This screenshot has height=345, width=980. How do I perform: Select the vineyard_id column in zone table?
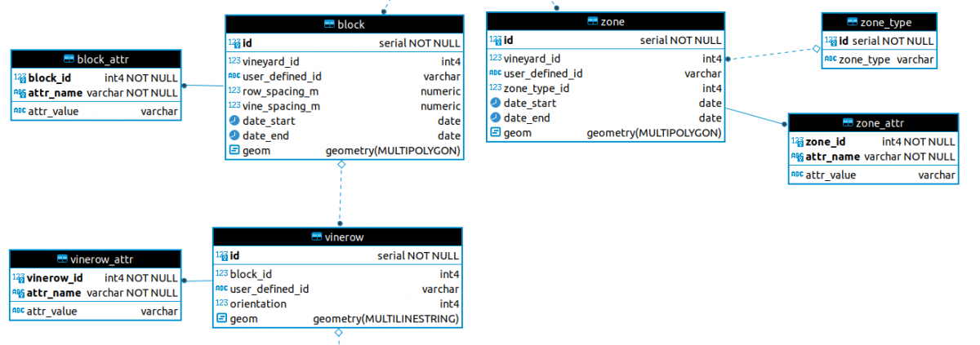coord(605,59)
